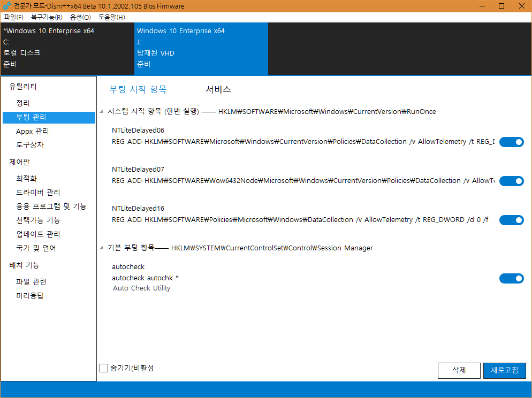
Task: Select the J: mounted VHD Windows image
Action: point(201,49)
